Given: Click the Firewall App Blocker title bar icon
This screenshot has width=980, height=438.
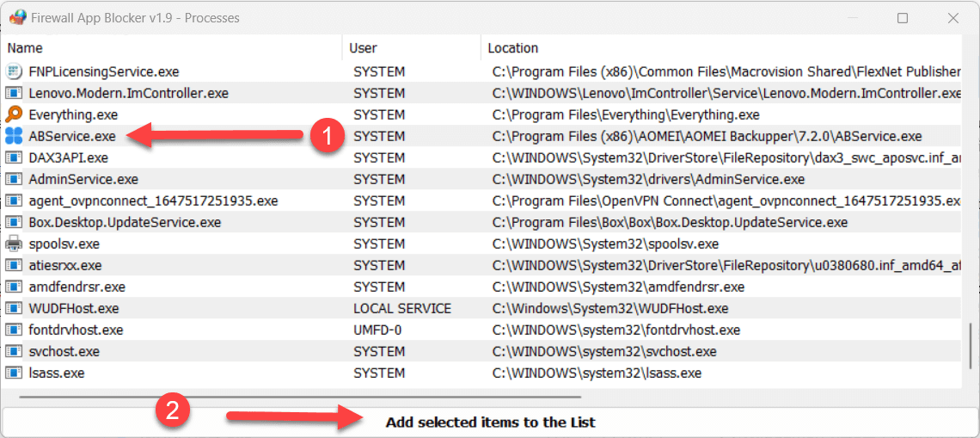Looking at the screenshot, I should point(18,18).
